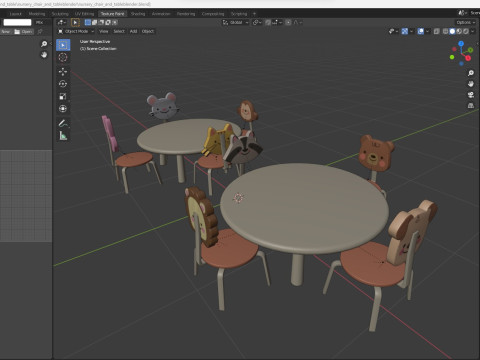Set selection mode to subtract
Screen dimensions: 480x360
coord(101,22)
